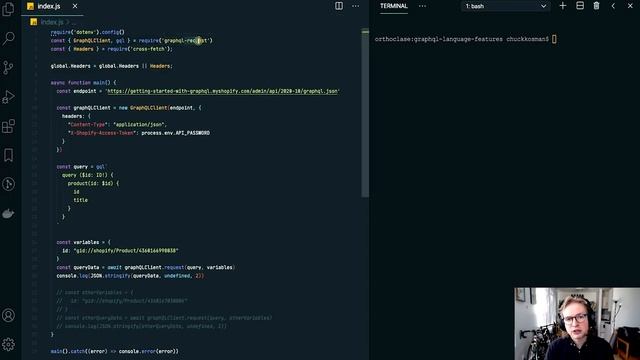The width and height of the screenshot is (640, 360).
Task: Select the TERMINAL panel tab
Action: (393, 6)
